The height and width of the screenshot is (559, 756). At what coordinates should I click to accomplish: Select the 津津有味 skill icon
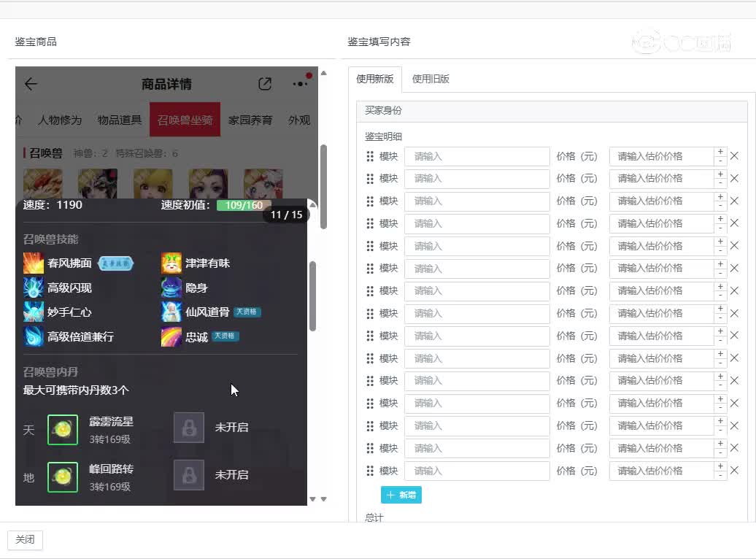[x=171, y=263]
